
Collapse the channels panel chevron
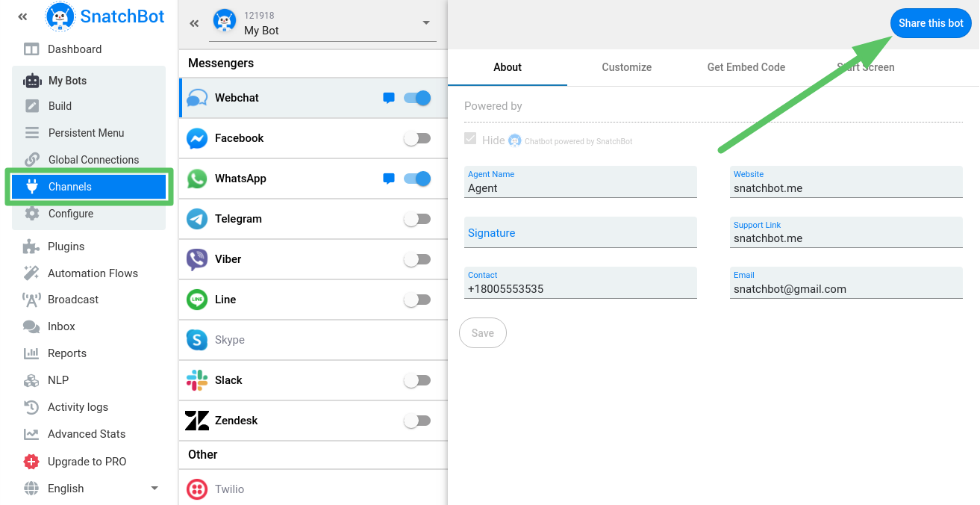coord(194,23)
